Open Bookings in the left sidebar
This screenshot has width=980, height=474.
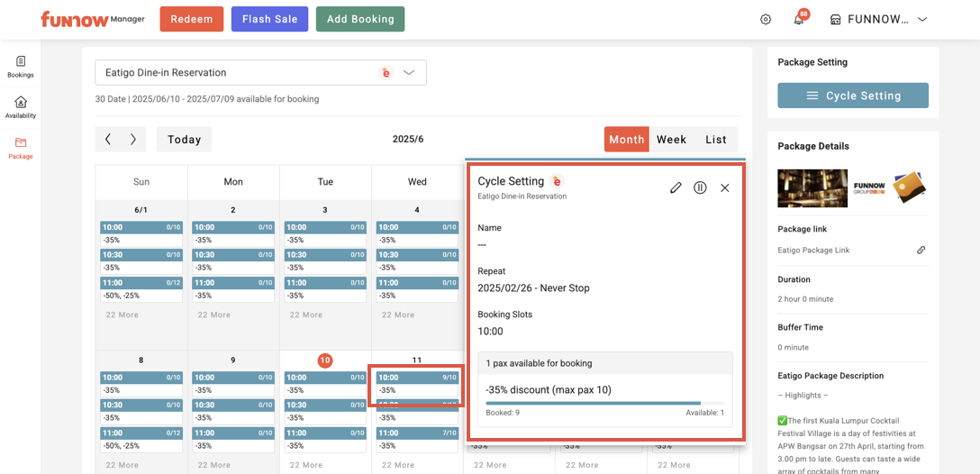coord(21,67)
